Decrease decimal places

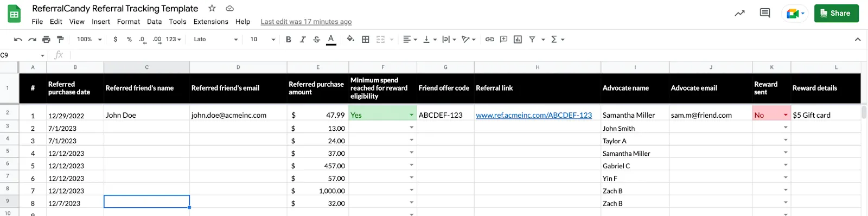coord(142,39)
